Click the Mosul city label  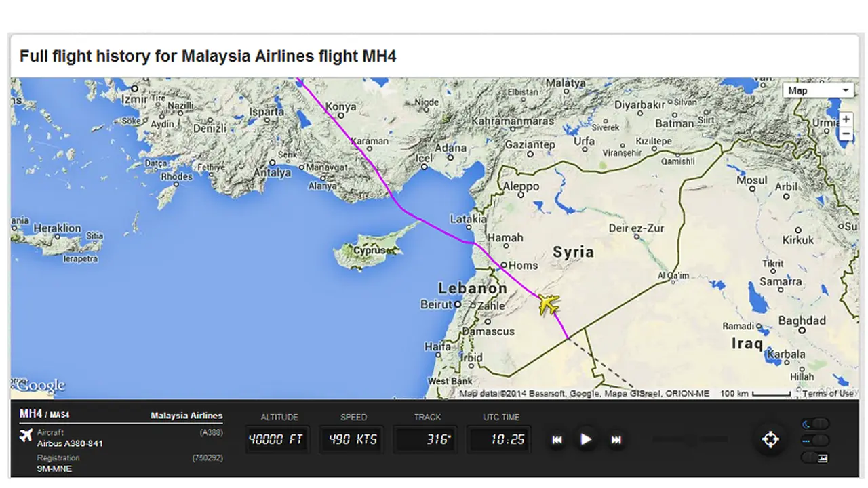coord(751,180)
